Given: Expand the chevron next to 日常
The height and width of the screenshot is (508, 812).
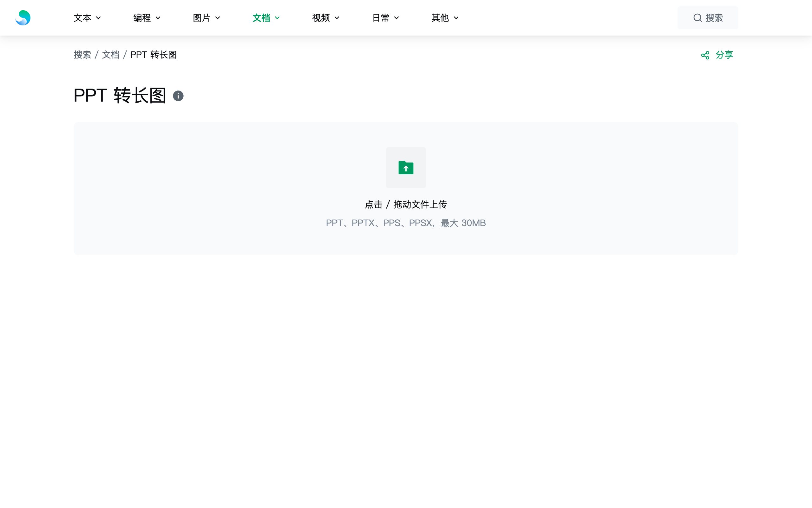Looking at the screenshot, I should click(396, 18).
